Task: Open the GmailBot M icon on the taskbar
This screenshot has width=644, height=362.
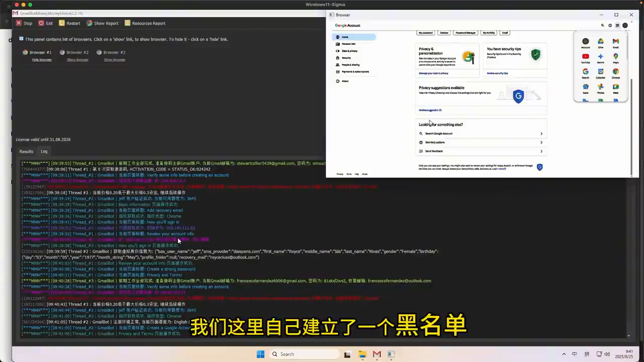Action: [377, 354]
